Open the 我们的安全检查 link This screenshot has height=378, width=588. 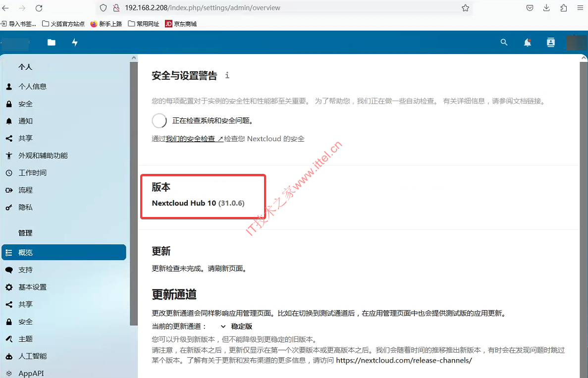(195, 139)
